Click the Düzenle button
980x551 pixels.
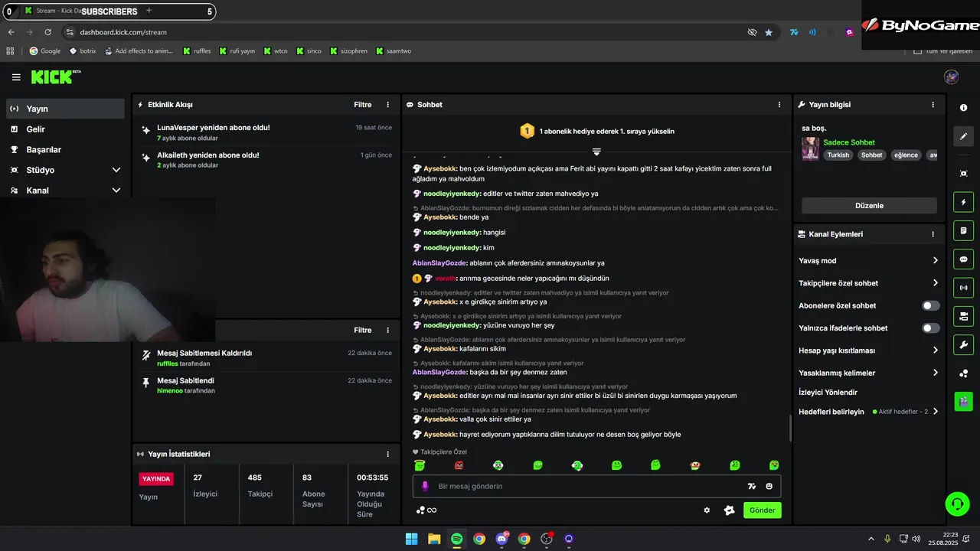pyautogui.click(x=869, y=206)
